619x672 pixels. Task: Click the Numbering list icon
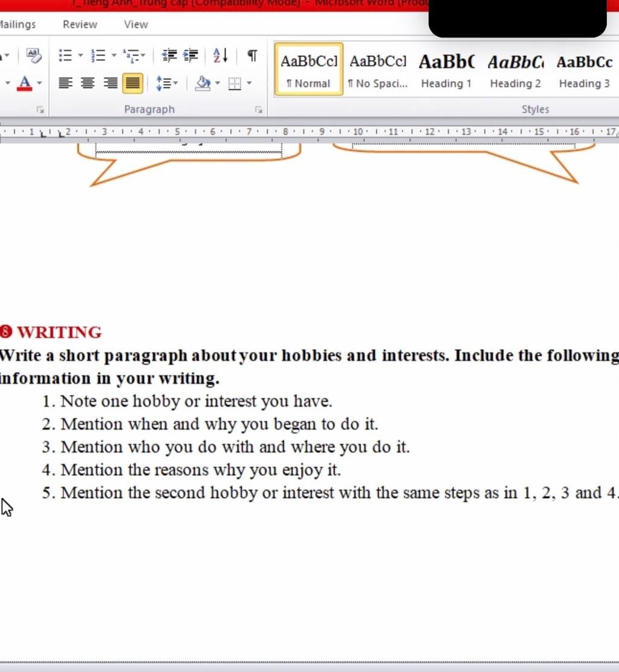99,55
